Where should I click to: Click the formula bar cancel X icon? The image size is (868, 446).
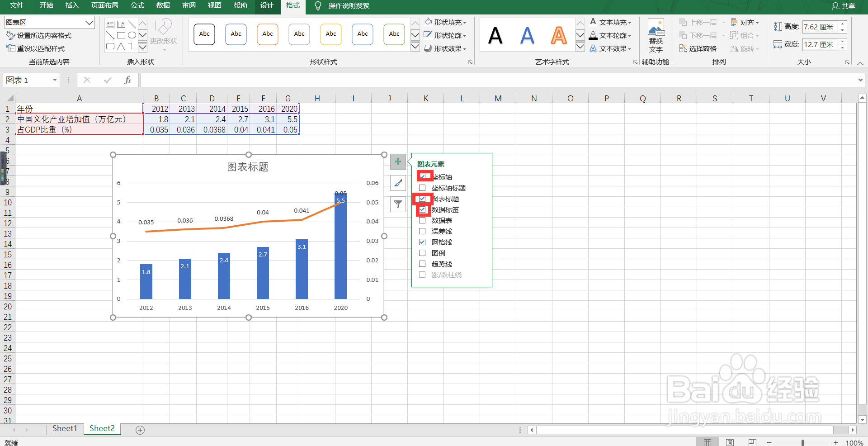tap(87, 80)
